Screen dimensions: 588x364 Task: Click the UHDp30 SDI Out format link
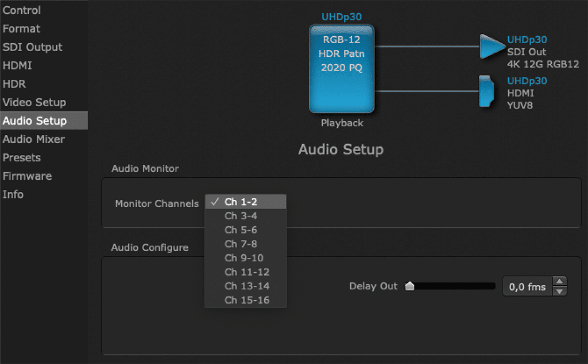pyautogui.click(x=527, y=40)
